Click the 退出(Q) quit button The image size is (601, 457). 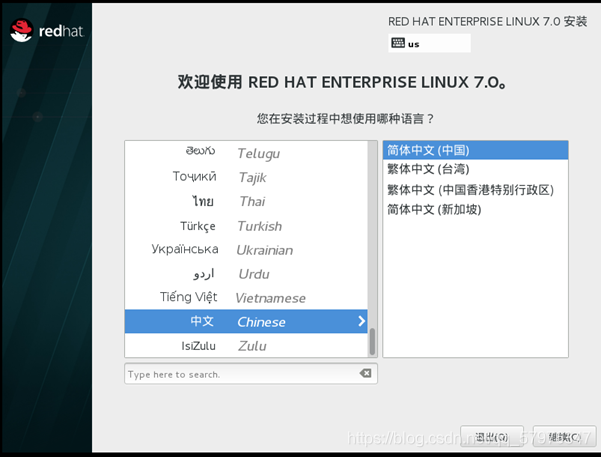(492, 437)
